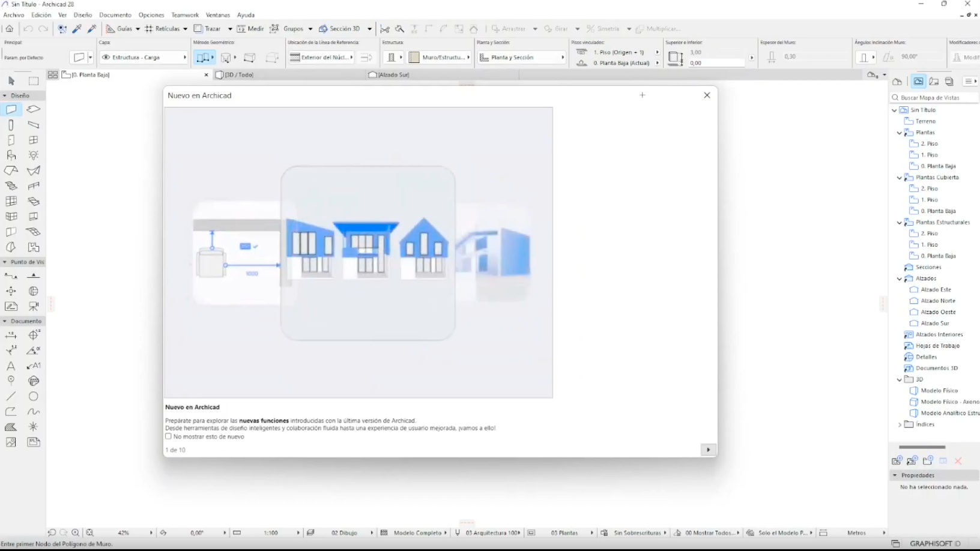
Task: Pick the Text tool in Documento section
Action: click(x=11, y=366)
